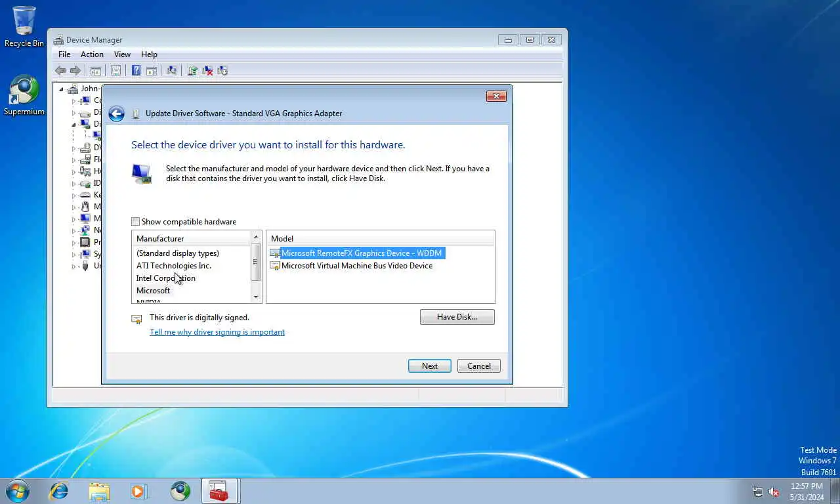Select the USB plug icon in device tree

coord(85,266)
